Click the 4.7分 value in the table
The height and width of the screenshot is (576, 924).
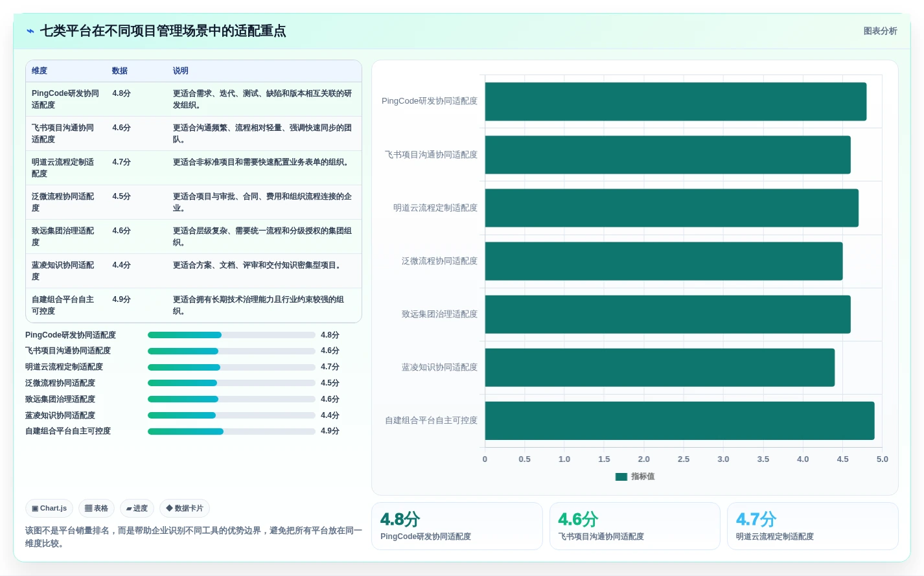click(121, 162)
